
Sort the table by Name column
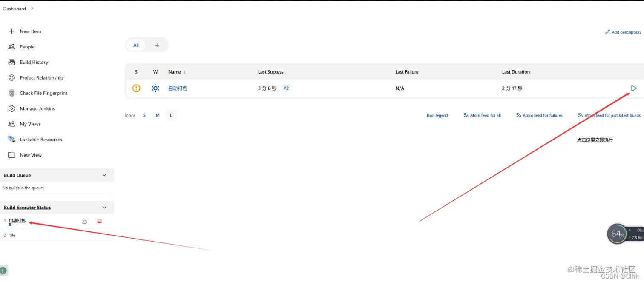click(x=177, y=72)
